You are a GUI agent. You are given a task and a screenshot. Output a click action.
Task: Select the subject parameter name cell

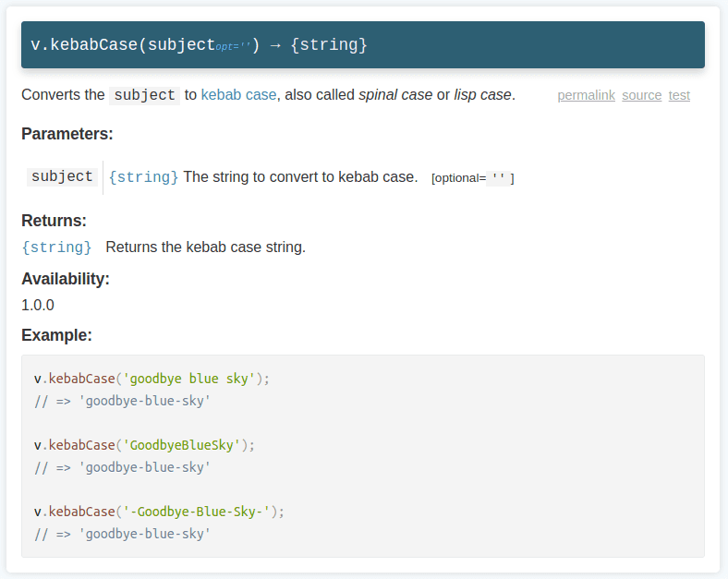[62, 176]
